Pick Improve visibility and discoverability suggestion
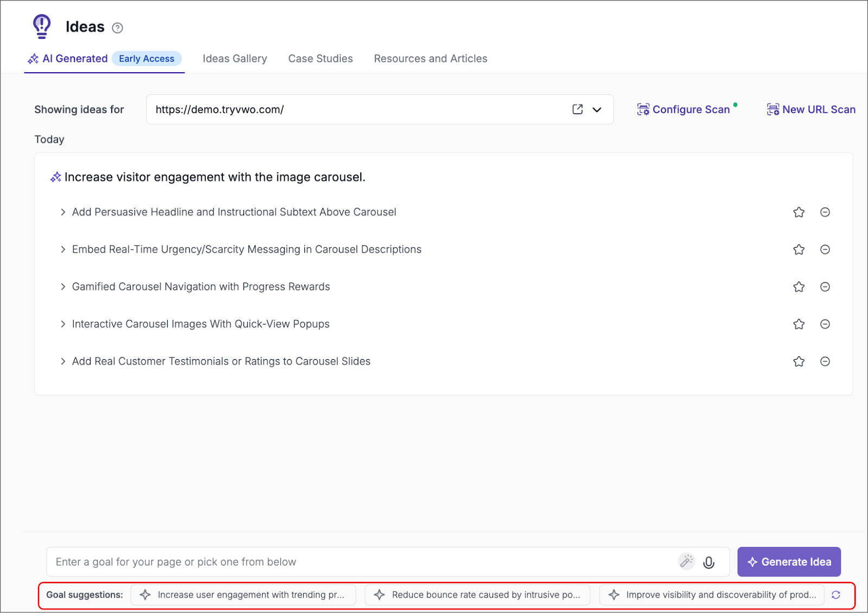This screenshot has height=613, width=868. click(x=712, y=595)
